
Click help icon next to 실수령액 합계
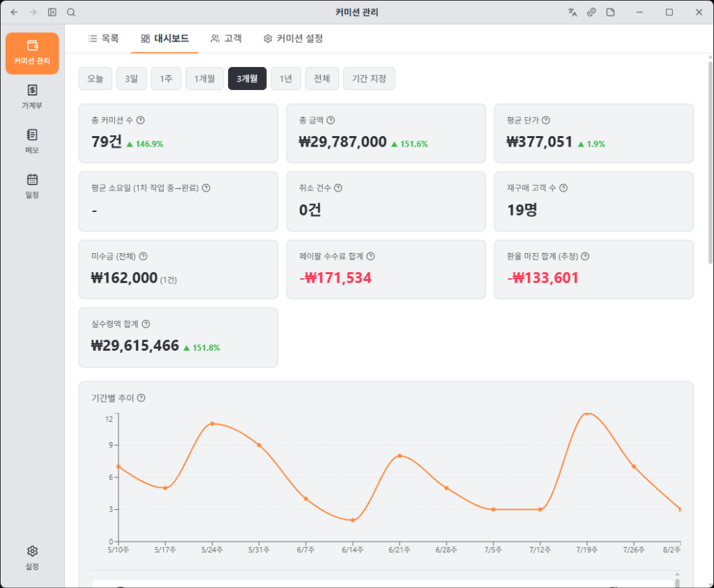tap(146, 324)
